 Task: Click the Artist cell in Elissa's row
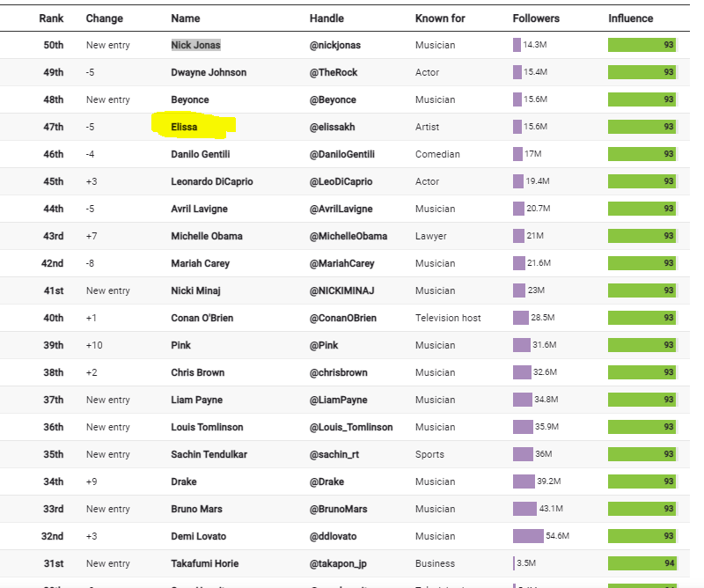pyautogui.click(x=427, y=127)
